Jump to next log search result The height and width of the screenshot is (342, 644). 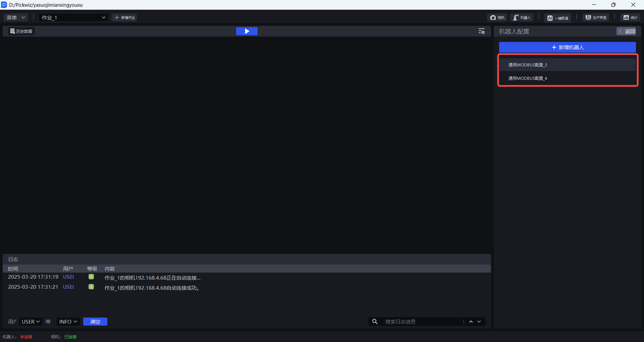(479, 322)
